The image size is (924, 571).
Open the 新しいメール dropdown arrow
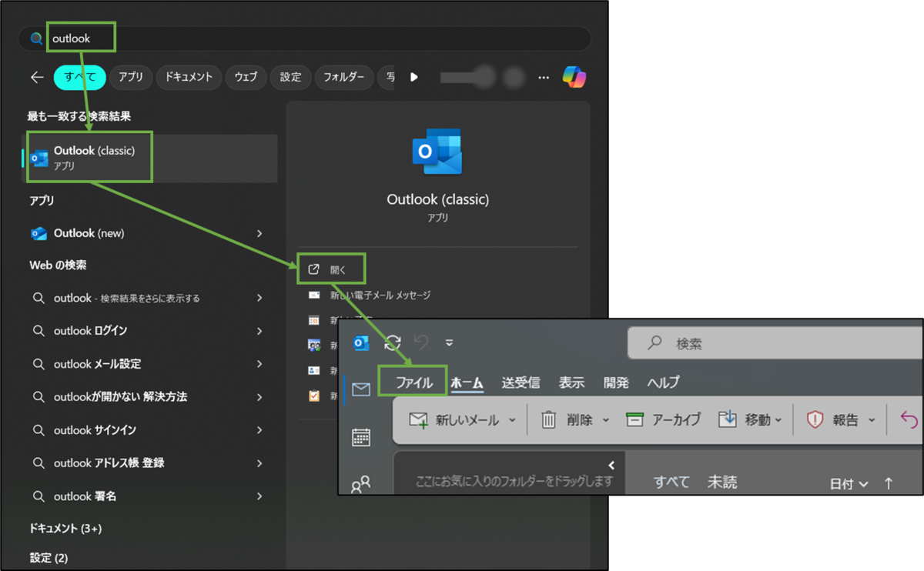pyautogui.click(x=512, y=421)
